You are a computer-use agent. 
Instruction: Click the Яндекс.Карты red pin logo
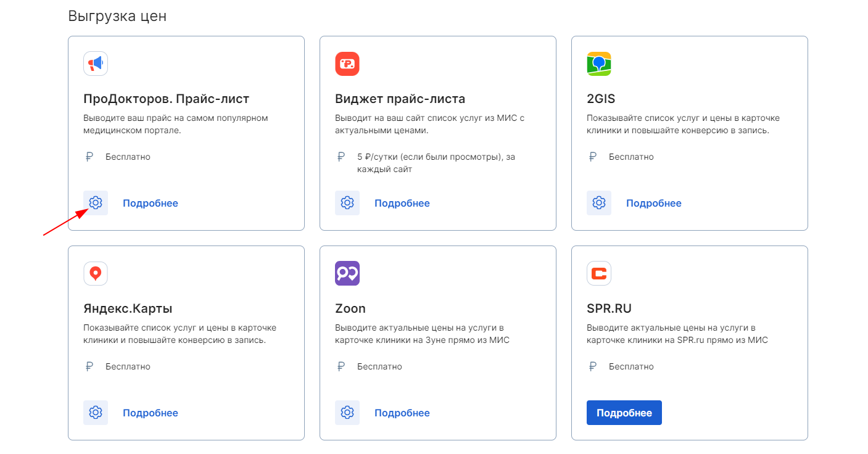pos(96,273)
